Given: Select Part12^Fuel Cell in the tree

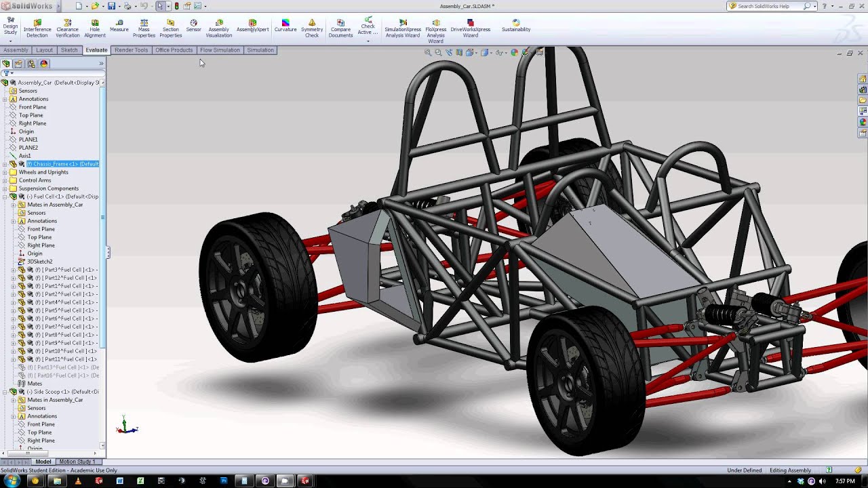Looking at the screenshot, I should (x=65, y=278).
